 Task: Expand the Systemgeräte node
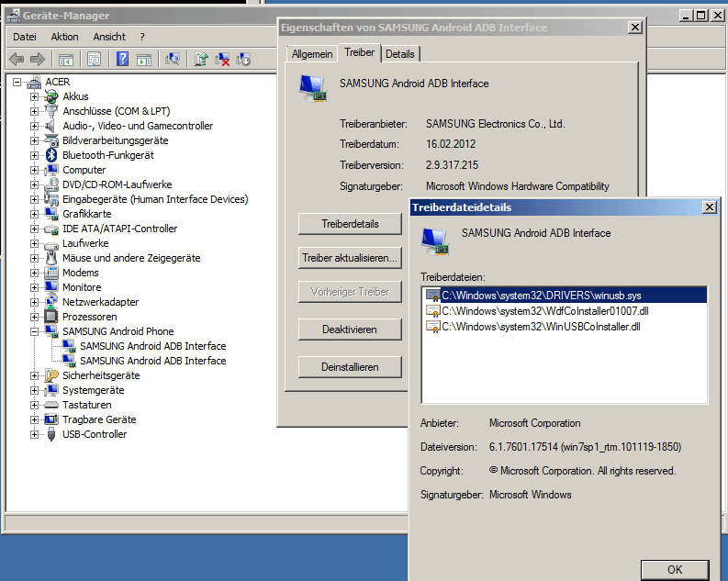34,390
